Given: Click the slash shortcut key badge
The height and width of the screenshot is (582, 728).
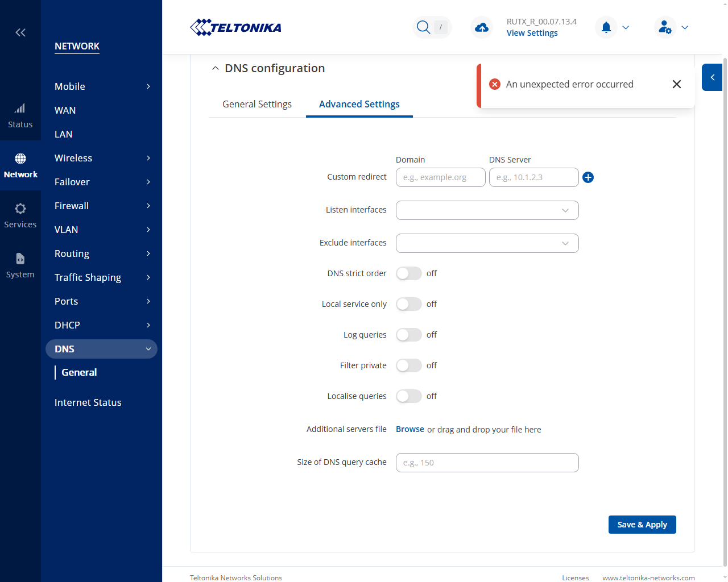Looking at the screenshot, I should [x=441, y=27].
